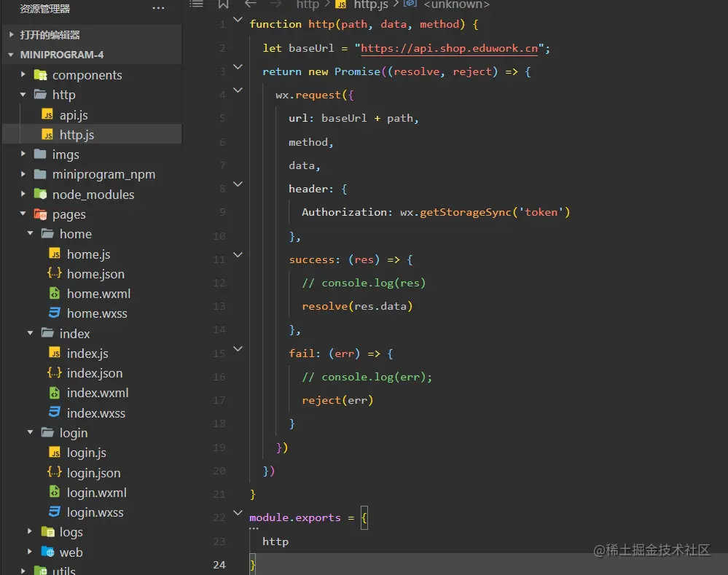The height and width of the screenshot is (575, 728).
Task: Collapse the http folder arrow
Action: [x=23, y=94]
